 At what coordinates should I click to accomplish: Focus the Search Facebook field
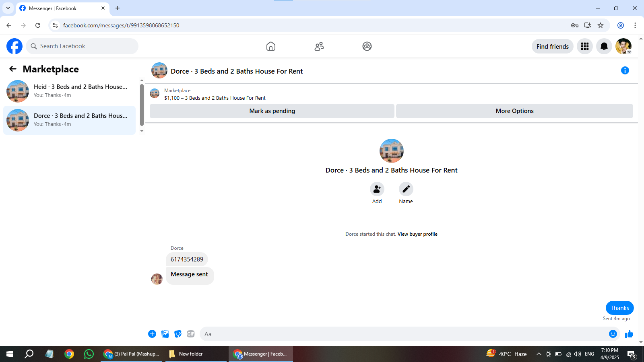click(x=82, y=46)
